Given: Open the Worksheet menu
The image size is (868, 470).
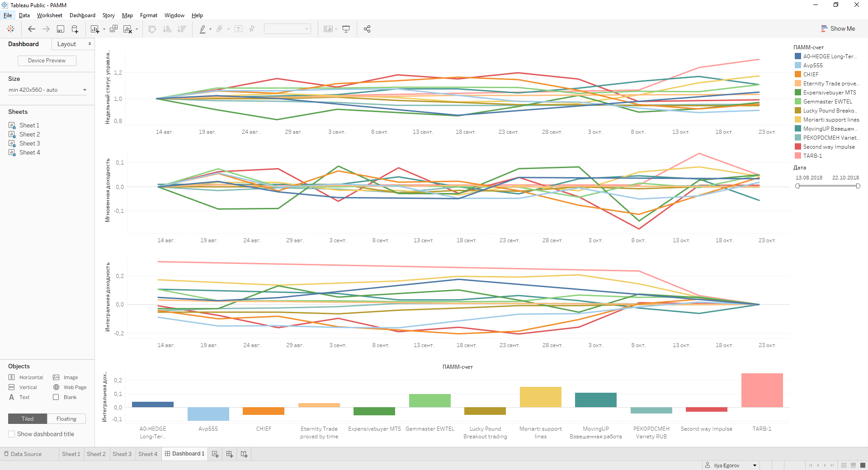Looking at the screenshot, I should [50, 15].
